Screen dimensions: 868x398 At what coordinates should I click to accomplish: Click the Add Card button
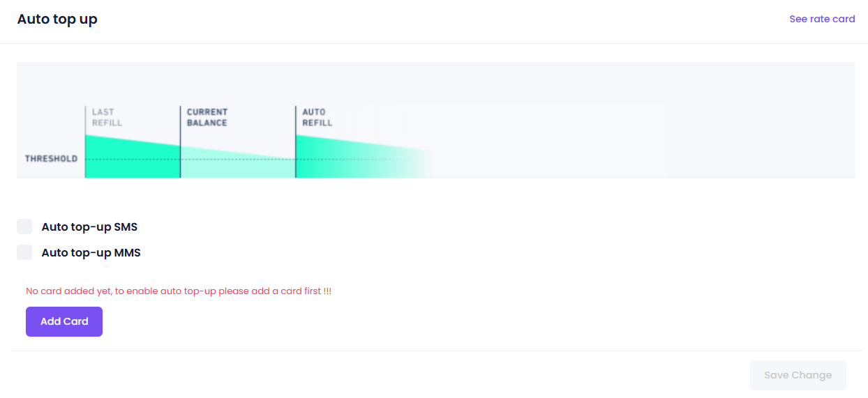(x=64, y=321)
